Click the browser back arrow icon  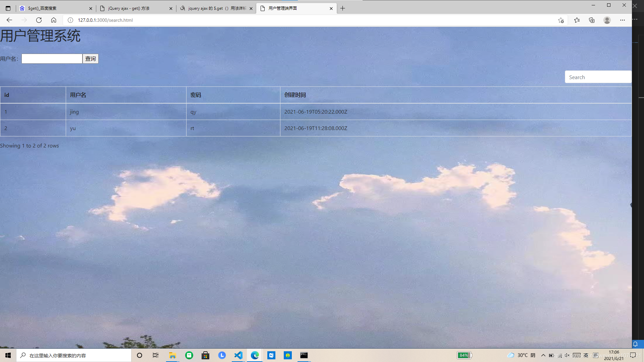tap(9, 20)
